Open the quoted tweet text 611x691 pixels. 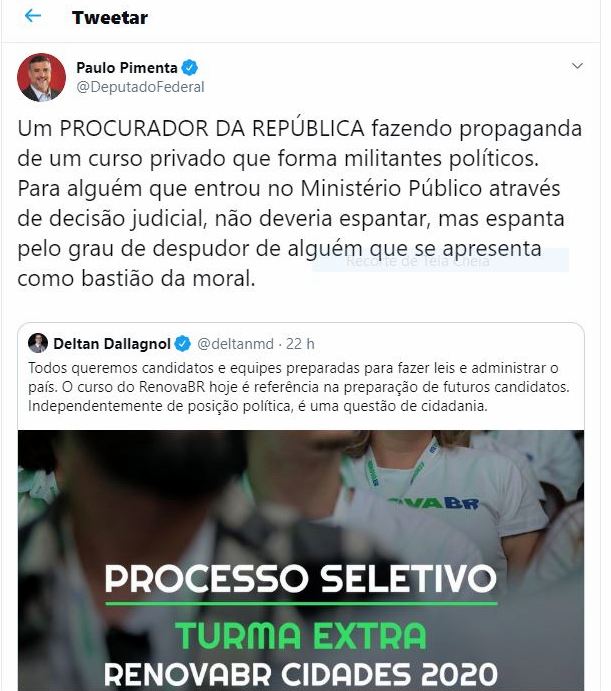click(x=299, y=387)
